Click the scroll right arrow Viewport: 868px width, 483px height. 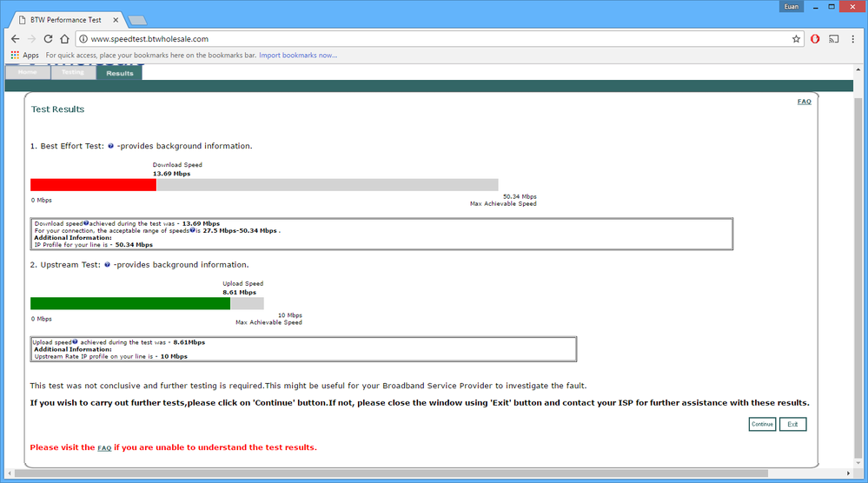848,473
